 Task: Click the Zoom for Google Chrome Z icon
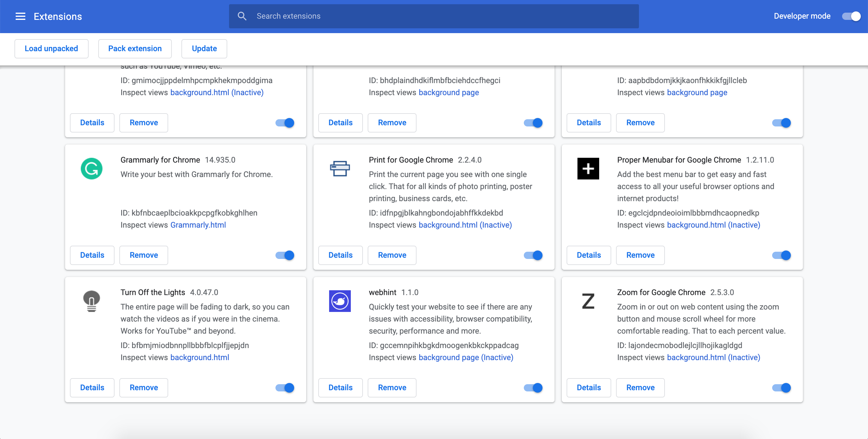coord(588,301)
